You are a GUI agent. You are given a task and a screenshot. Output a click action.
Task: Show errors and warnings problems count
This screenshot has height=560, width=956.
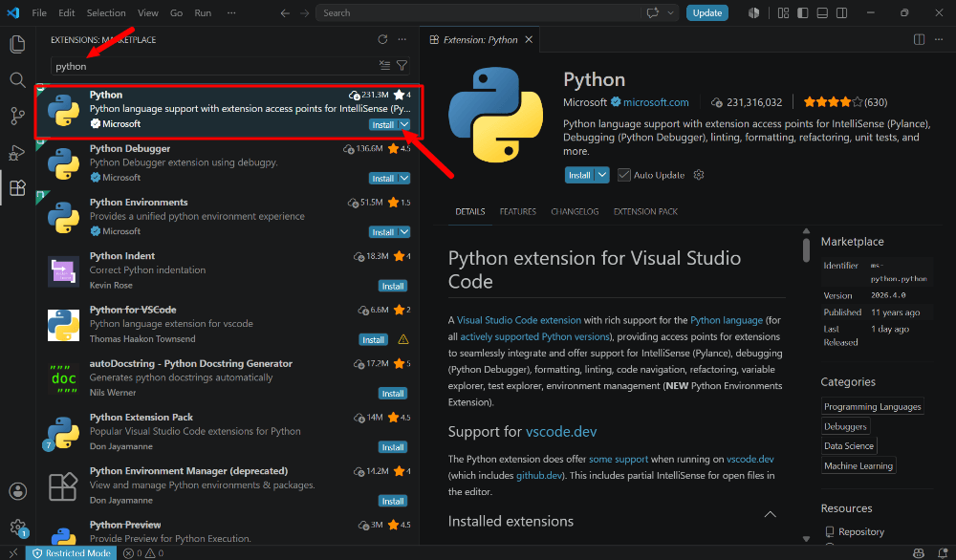(143, 553)
